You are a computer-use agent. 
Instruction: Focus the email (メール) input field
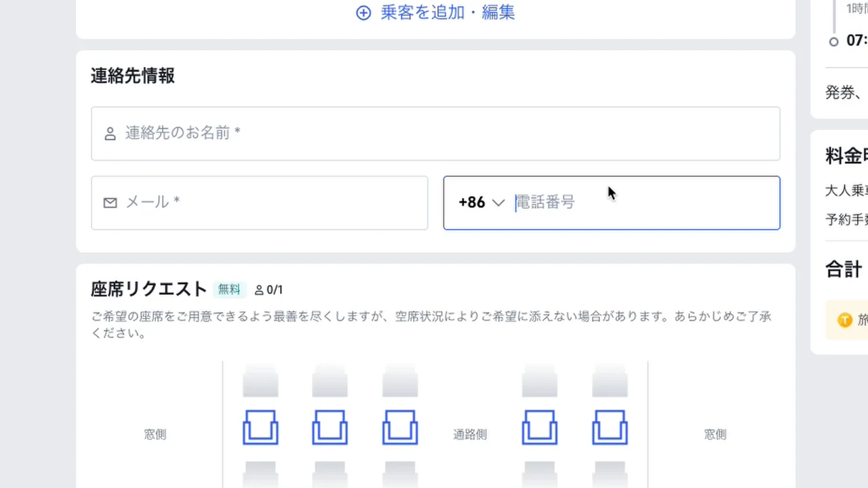tap(260, 203)
